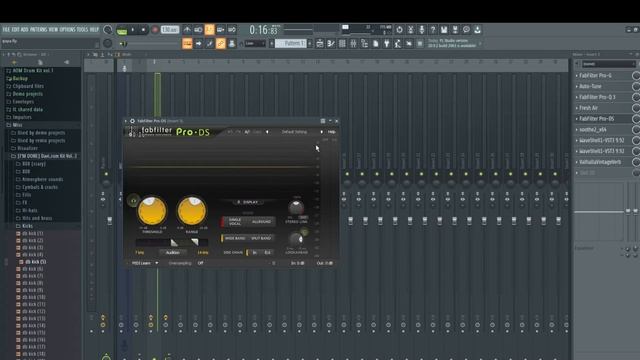
Task: Click the Play button in transport
Action: coord(132,30)
